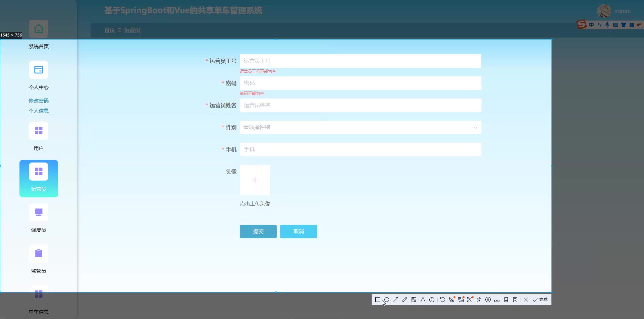Open 用户 sidebar menu icon
Screen dimensions: 644x319
(x=39, y=131)
